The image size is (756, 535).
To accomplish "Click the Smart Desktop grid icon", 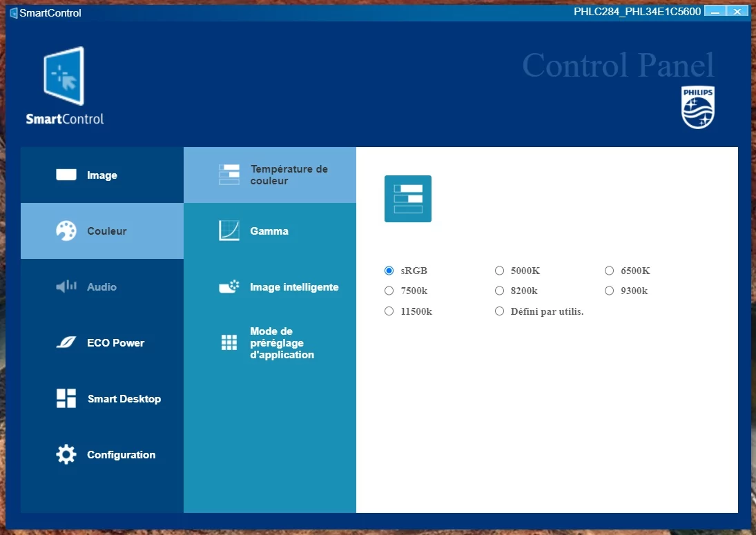I will (x=66, y=398).
